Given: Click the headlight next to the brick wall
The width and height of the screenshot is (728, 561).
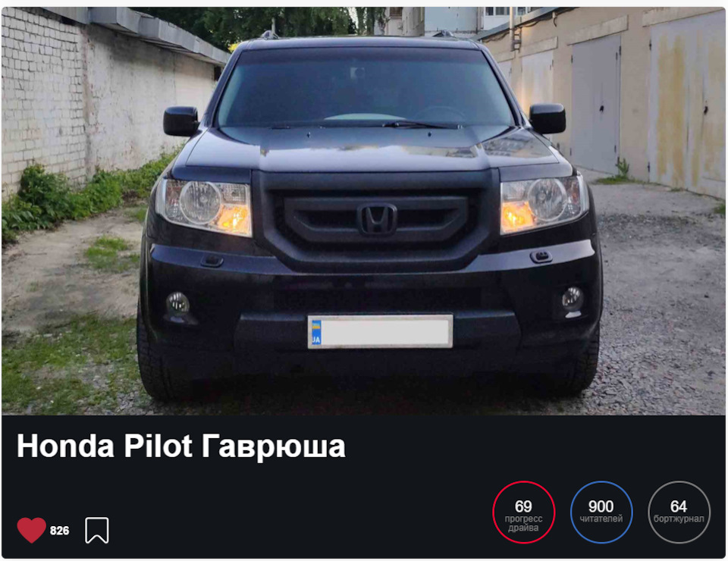Looking at the screenshot, I should click(x=205, y=207).
